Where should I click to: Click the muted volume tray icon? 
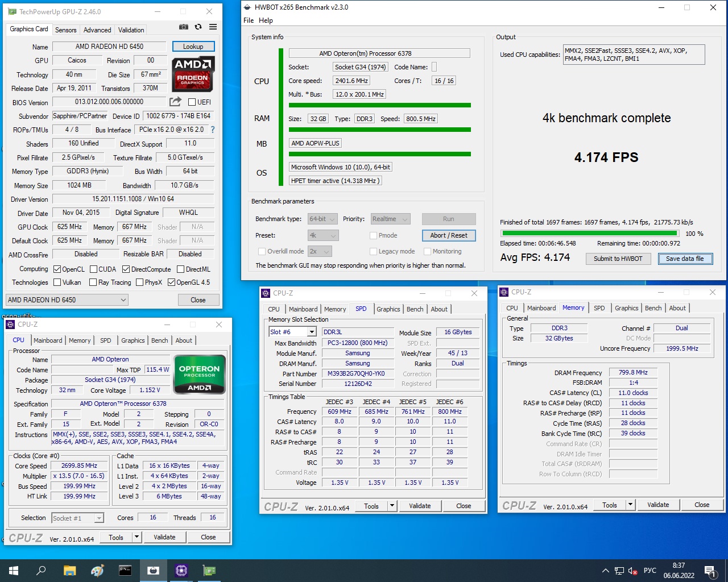coord(632,571)
